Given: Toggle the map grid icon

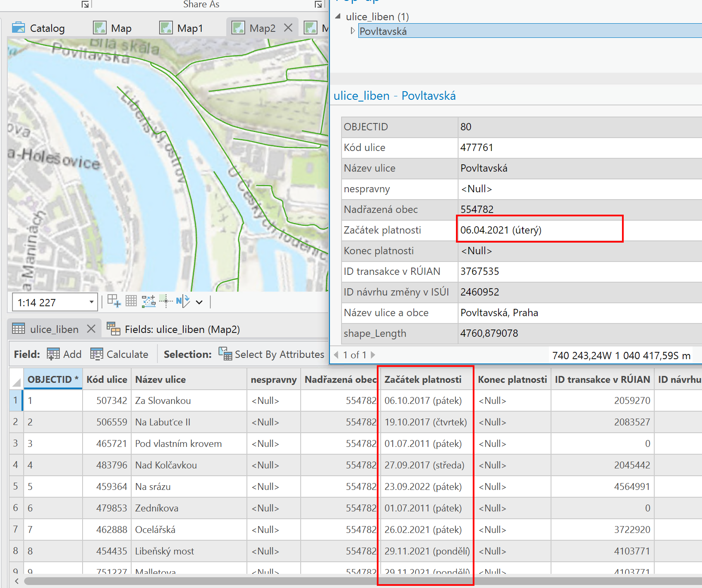Looking at the screenshot, I should click(131, 301).
